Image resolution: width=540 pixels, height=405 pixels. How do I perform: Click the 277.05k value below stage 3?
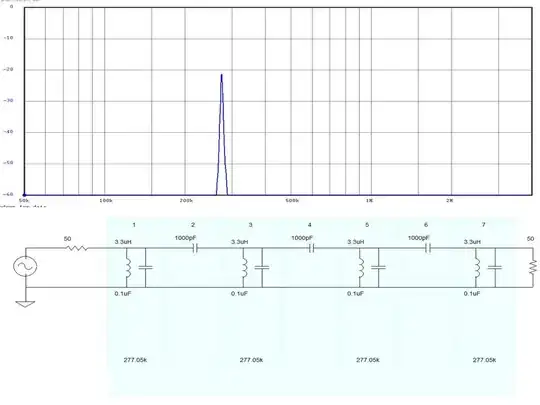tap(251, 360)
